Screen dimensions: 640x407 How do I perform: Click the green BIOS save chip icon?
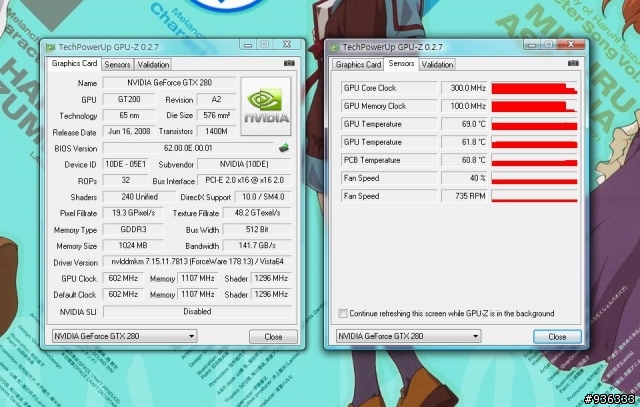284,148
